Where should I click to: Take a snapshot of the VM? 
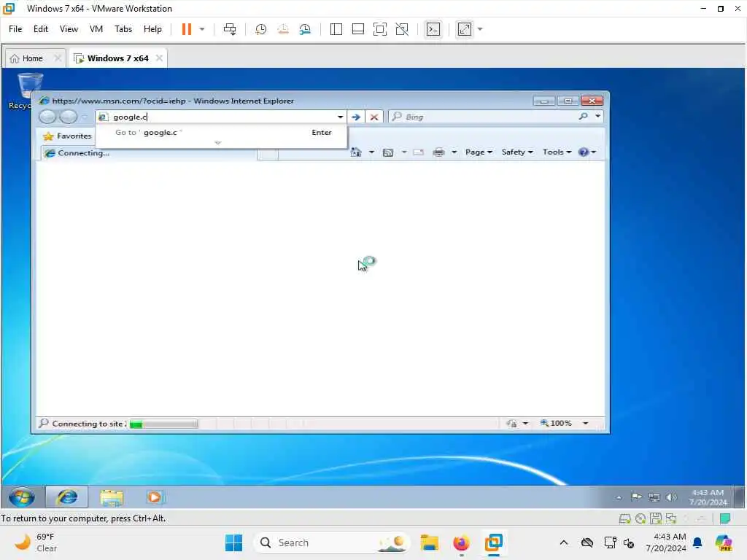tap(260, 29)
